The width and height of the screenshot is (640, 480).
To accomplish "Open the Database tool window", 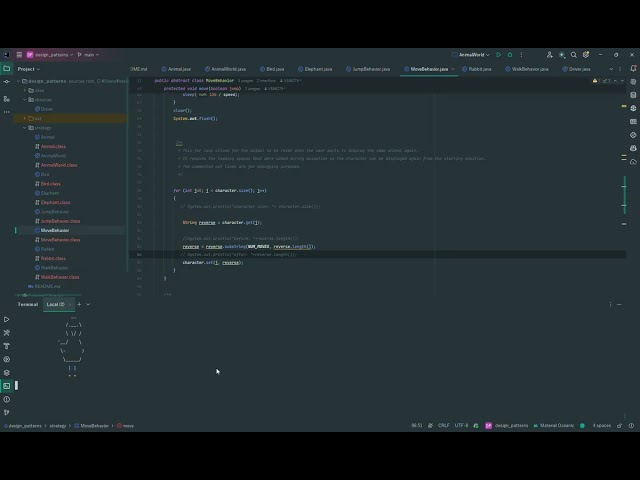I will [x=633, y=95].
